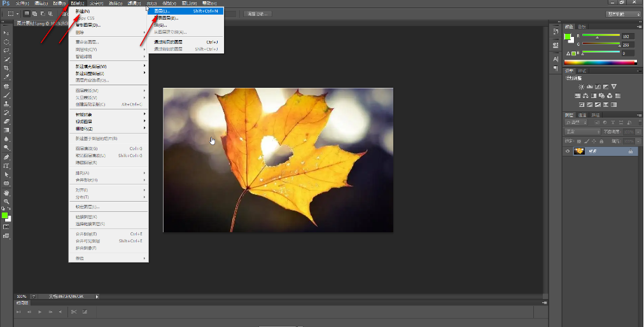The height and width of the screenshot is (327, 644).
Task: Click the green foreground color swatch in toolbox
Action: (4, 216)
